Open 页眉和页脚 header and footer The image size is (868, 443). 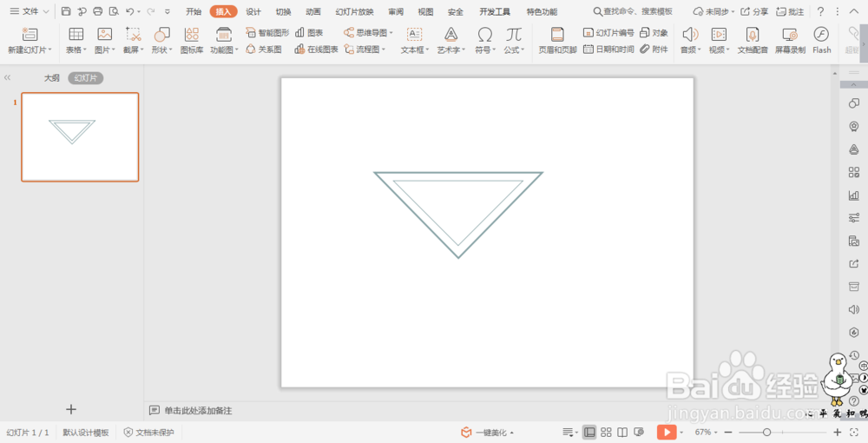click(557, 41)
